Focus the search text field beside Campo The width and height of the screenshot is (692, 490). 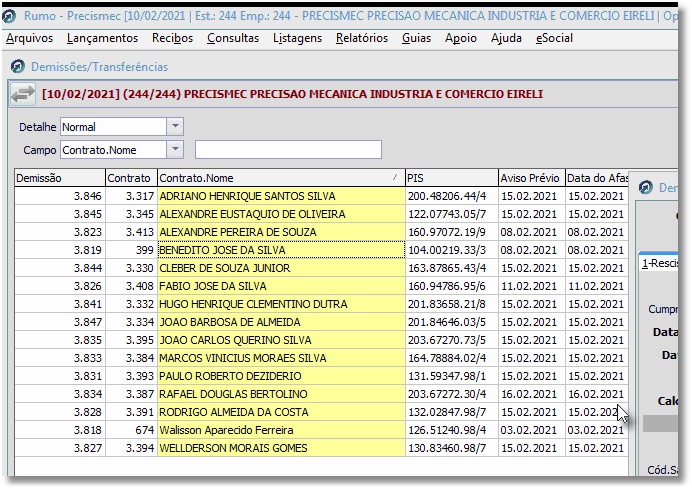coord(288,150)
